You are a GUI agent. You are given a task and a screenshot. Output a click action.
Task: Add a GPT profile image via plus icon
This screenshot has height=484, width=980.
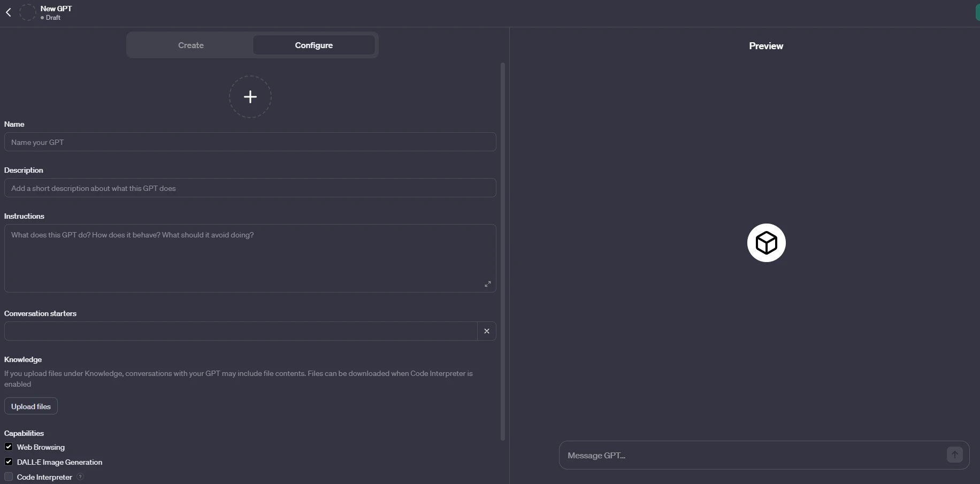(x=250, y=97)
